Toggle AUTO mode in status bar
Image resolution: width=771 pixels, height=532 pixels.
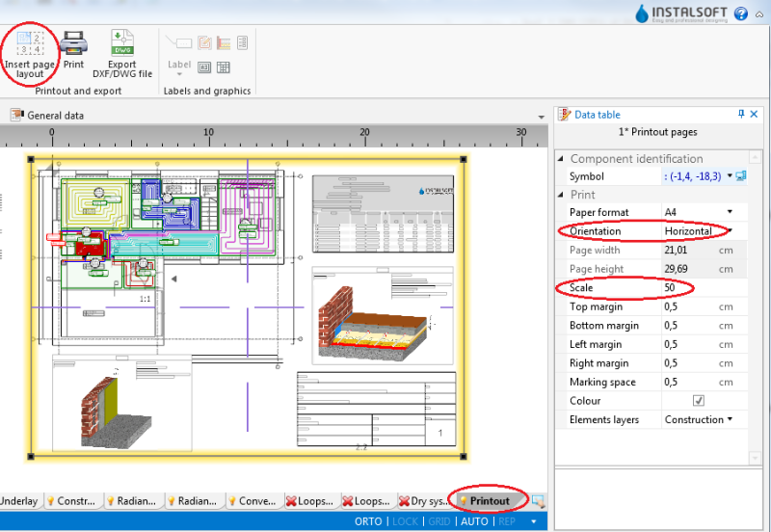pyautogui.click(x=474, y=521)
